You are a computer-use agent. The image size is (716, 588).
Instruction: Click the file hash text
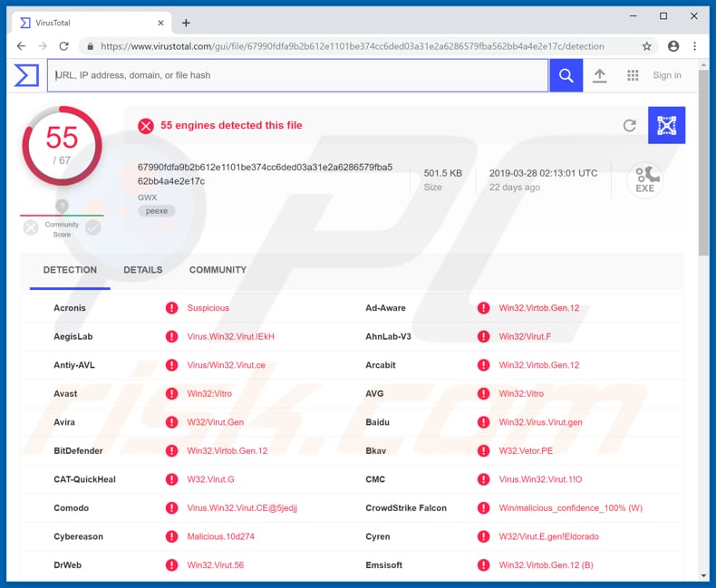click(265, 174)
